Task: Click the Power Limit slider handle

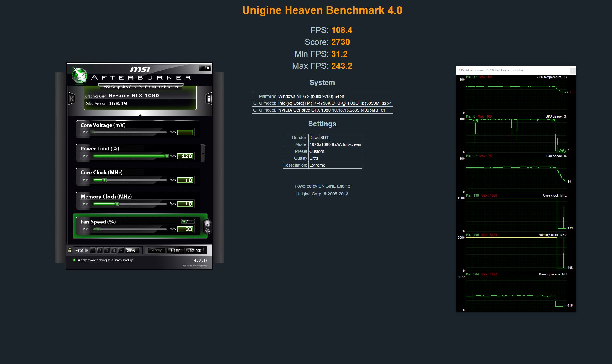Action: point(167,156)
